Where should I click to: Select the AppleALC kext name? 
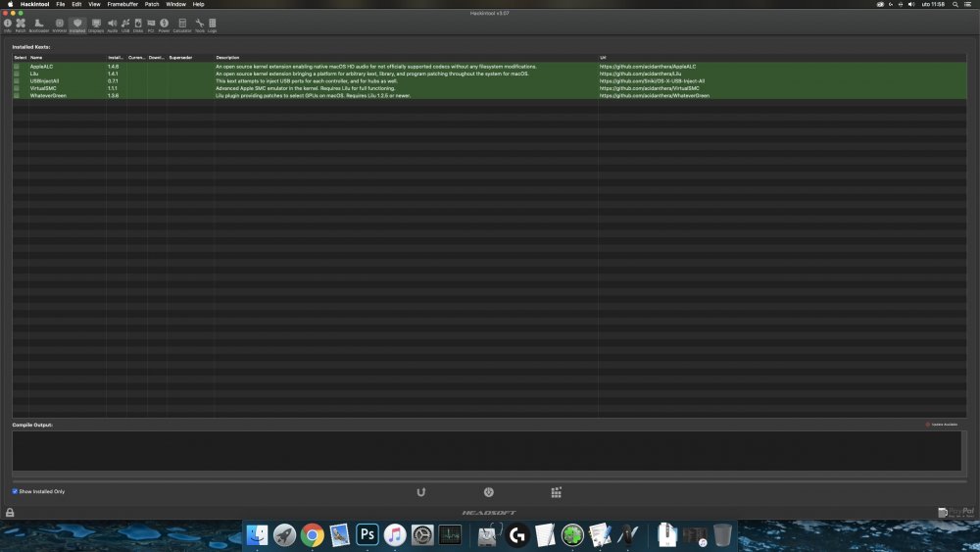coord(41,67)
